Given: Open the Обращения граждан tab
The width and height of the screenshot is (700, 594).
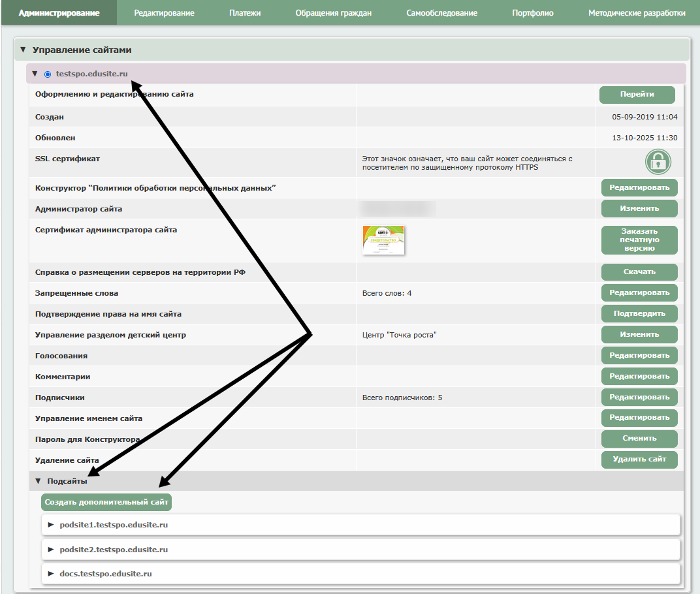Looking at the screenshot, I should coord(333,13).
